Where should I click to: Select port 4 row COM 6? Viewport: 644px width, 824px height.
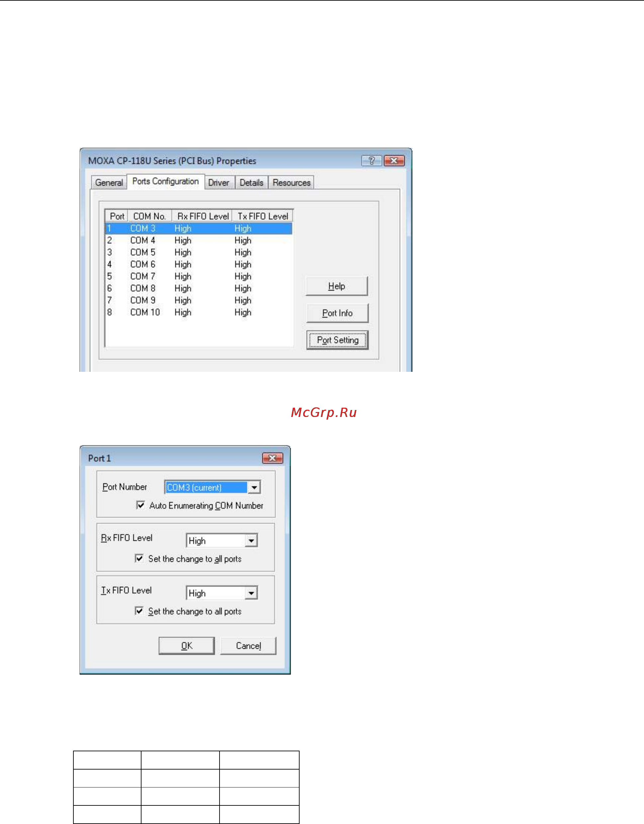[x=199, y=265]
